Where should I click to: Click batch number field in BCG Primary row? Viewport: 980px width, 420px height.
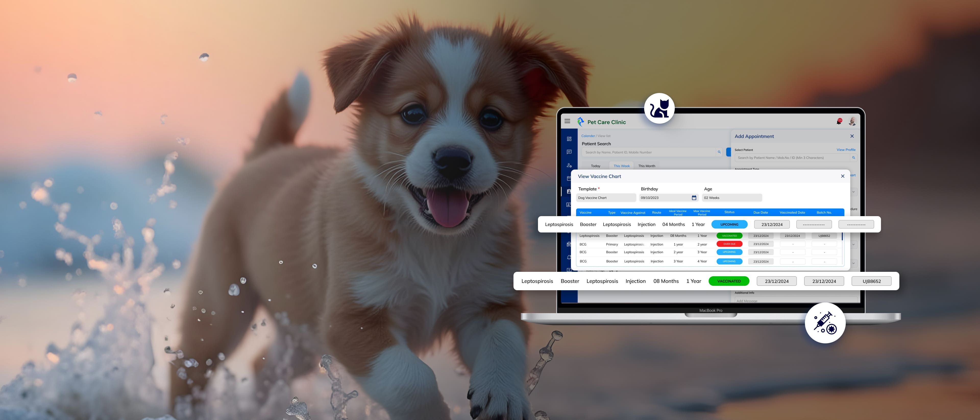click(x=824, y=244)
